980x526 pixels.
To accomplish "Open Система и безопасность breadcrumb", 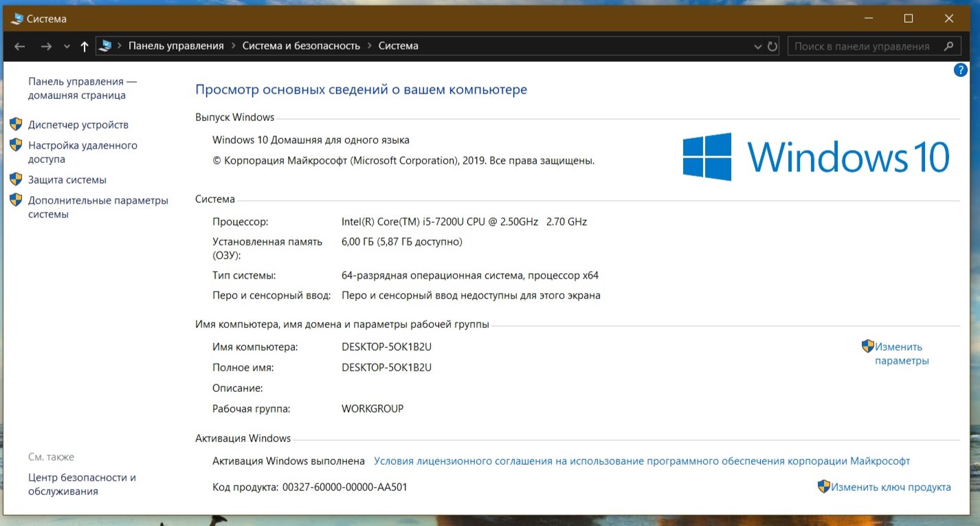I will pyautogui.click(x=301, y=46).
